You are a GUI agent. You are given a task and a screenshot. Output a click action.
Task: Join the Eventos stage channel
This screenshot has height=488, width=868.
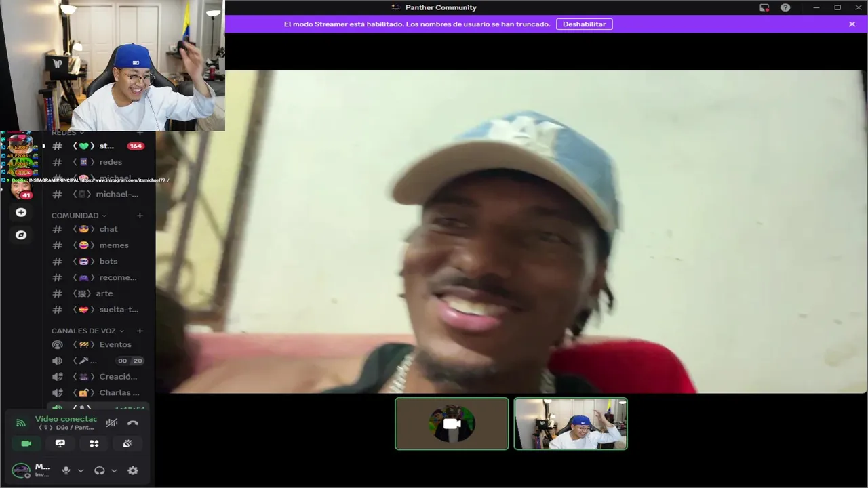(98, 344)
